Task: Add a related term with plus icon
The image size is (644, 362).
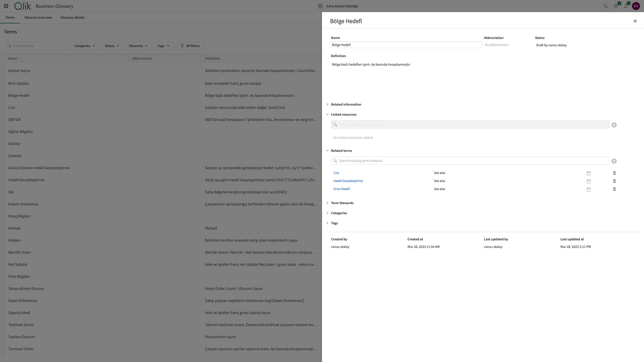Action: 614,161
